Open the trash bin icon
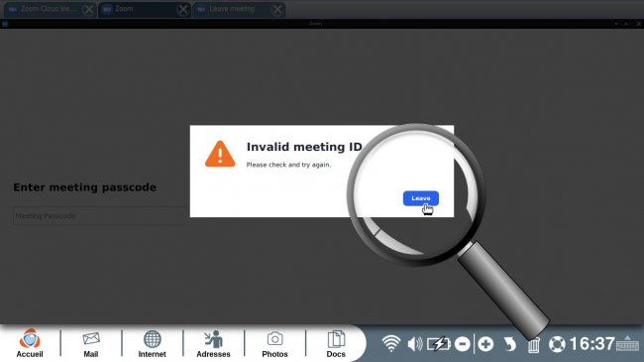 [x=533, y=345]
